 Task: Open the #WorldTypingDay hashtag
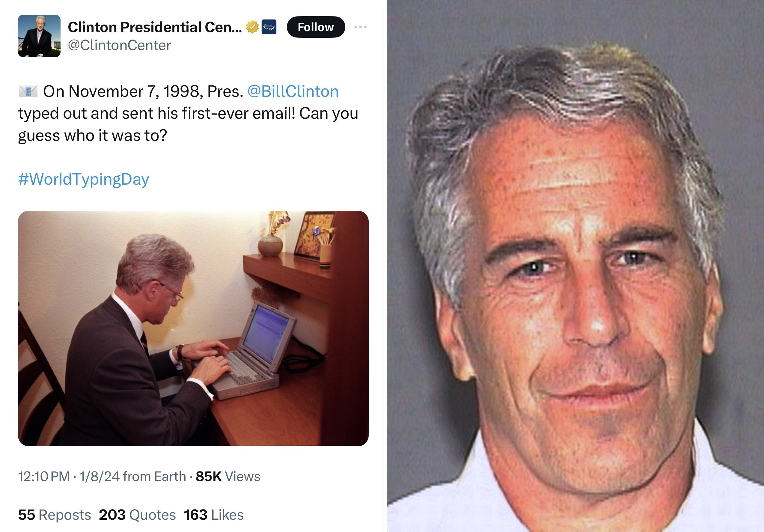click(x=84, y=179)
